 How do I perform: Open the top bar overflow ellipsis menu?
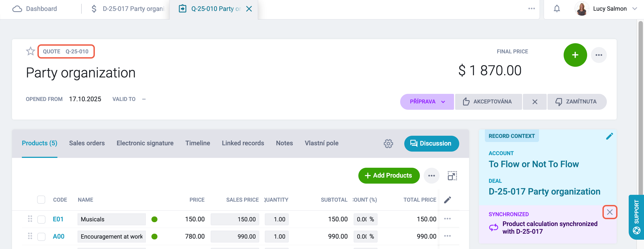[x=532, y=8]
